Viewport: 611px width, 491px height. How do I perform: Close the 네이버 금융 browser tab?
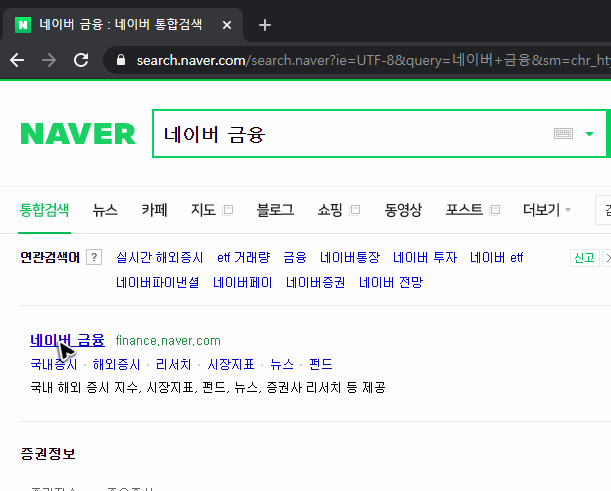pos(227,25)
